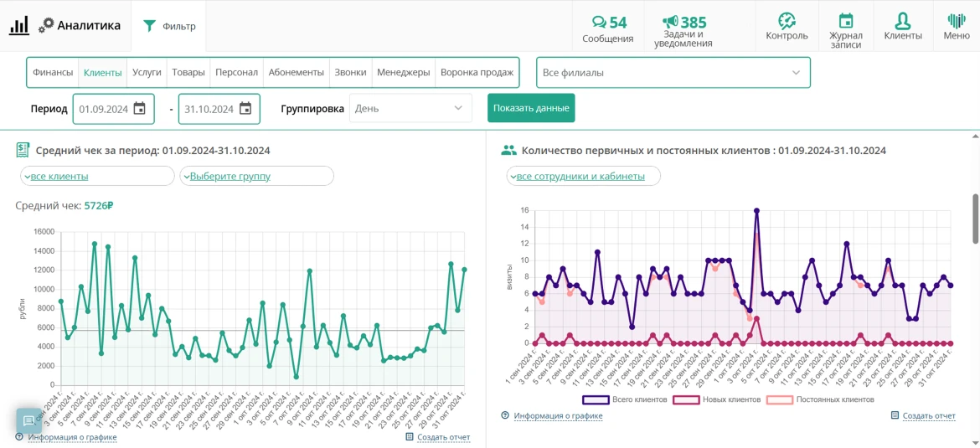The height and width of the screenshot is (448, 980).
Task: Click the Фильтр funnel icon
Action: point(149,26)
